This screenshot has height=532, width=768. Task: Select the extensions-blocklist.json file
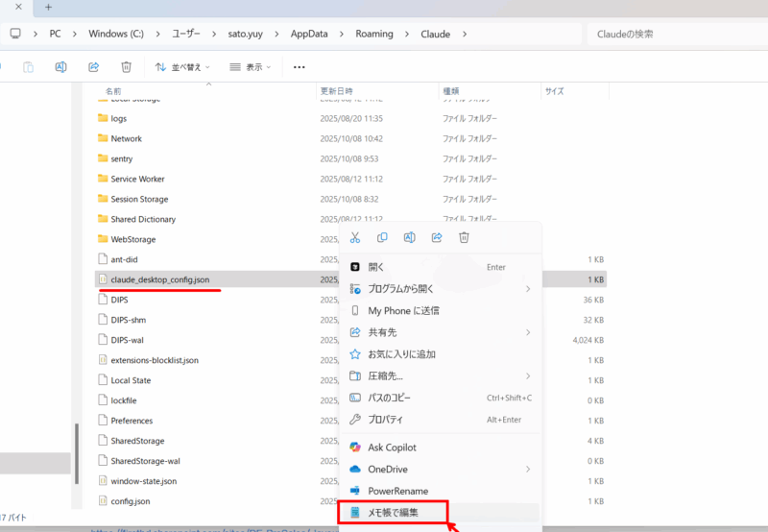[154, 360]
